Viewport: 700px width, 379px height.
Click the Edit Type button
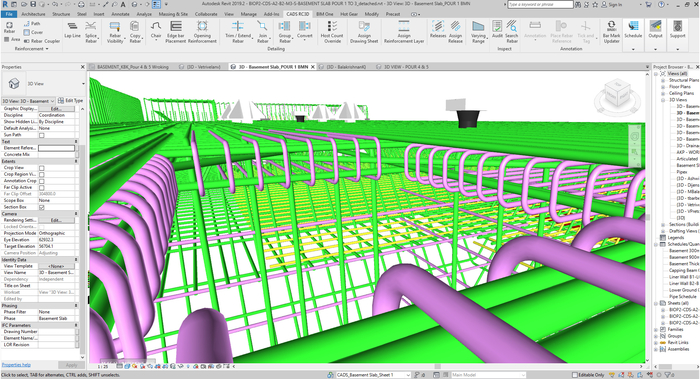(71, 101)
